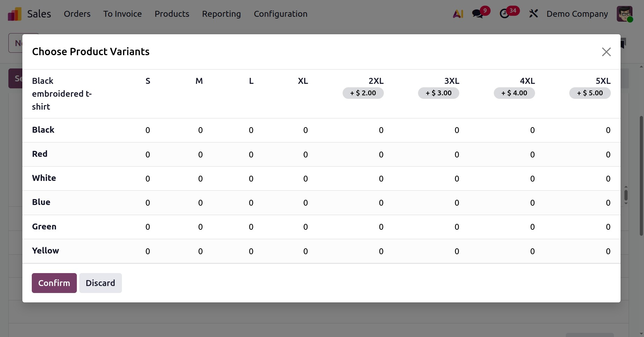Discard the variant selection

point(101,283)
